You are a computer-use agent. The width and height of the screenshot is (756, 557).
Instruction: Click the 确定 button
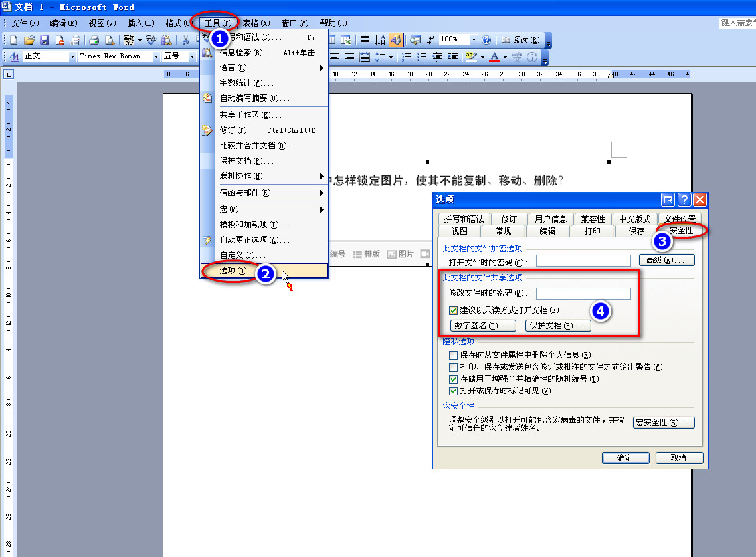pos(624,457)
